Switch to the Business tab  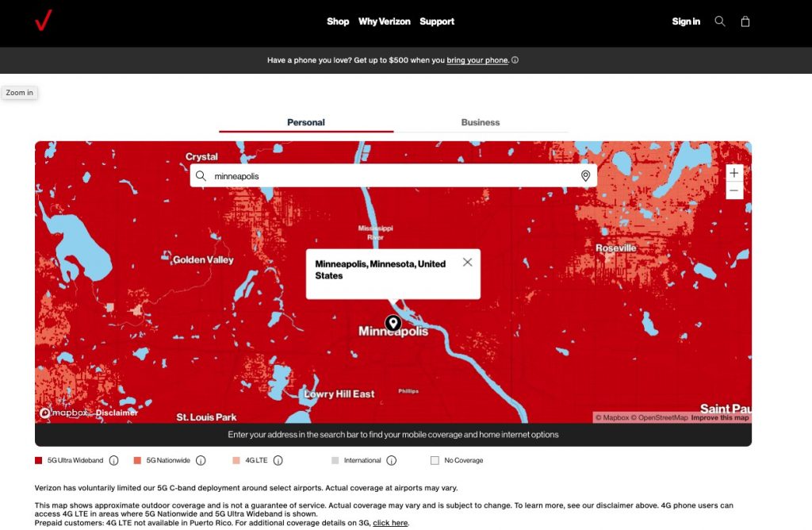481,122
